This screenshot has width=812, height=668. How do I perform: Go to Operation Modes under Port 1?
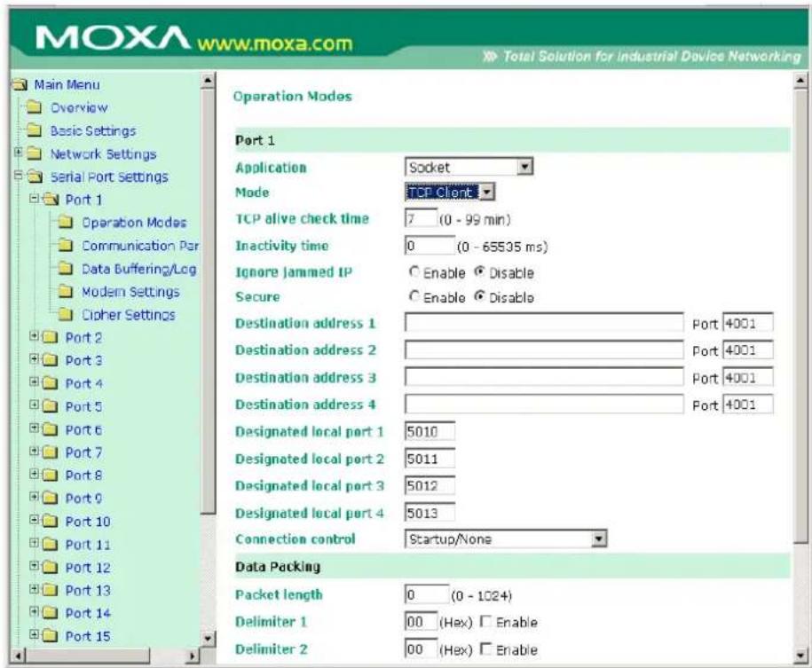[134, 223]
